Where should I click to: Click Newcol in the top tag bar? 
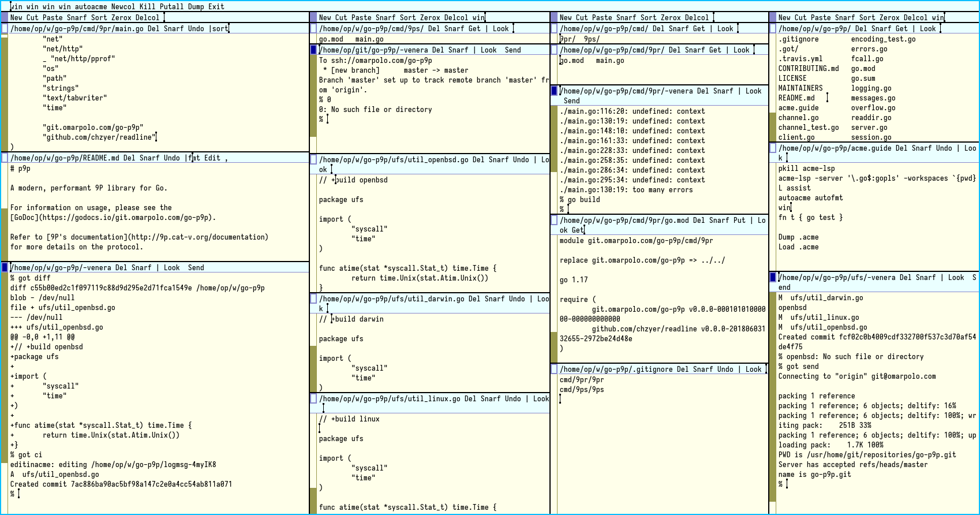123,6
